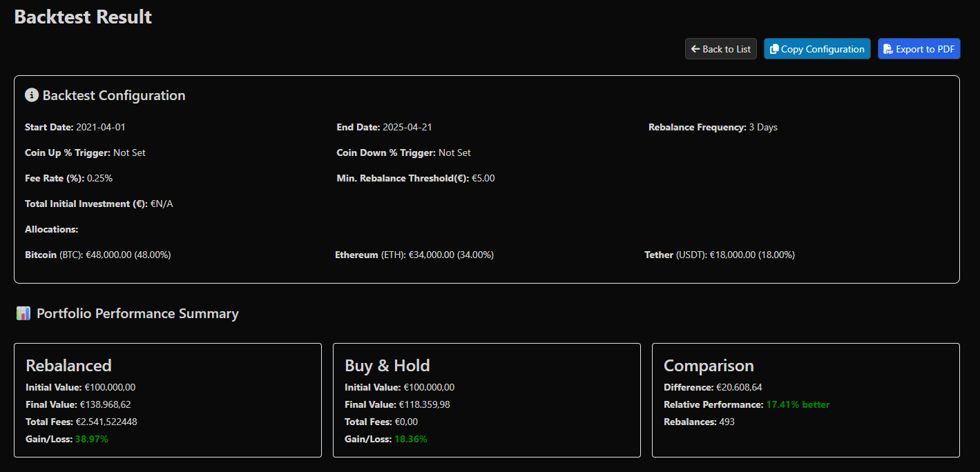
Task: Click the Comparison card heading
Action: [709, 365]
